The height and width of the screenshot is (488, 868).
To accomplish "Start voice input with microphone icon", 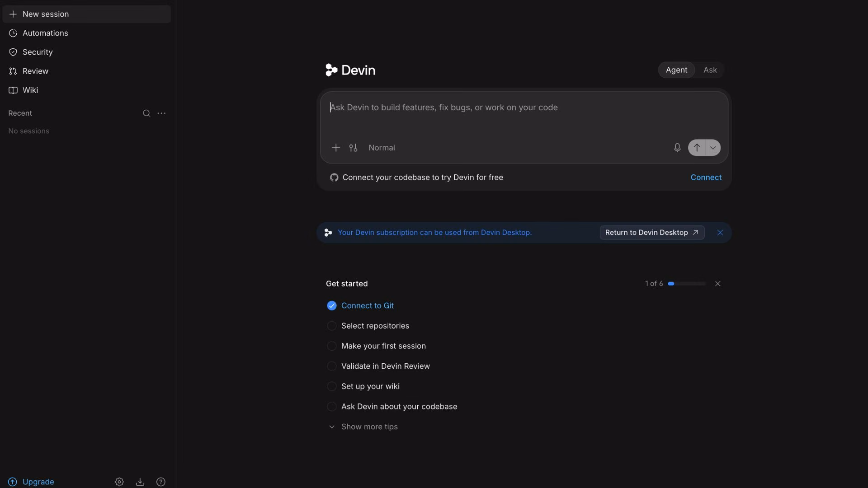I will pos(677,148).
